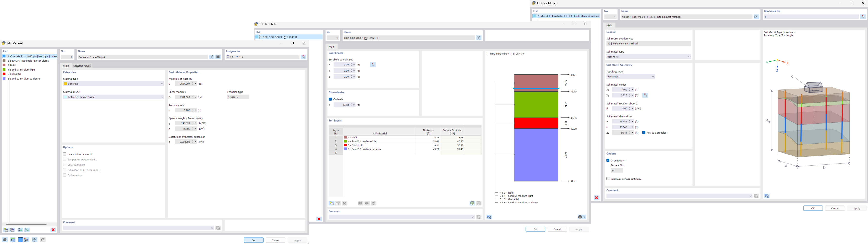The height and width of the screenshot is (244, 868).
Task: Enable the User-defined material checkbox
Action: [x=64, y=154]
